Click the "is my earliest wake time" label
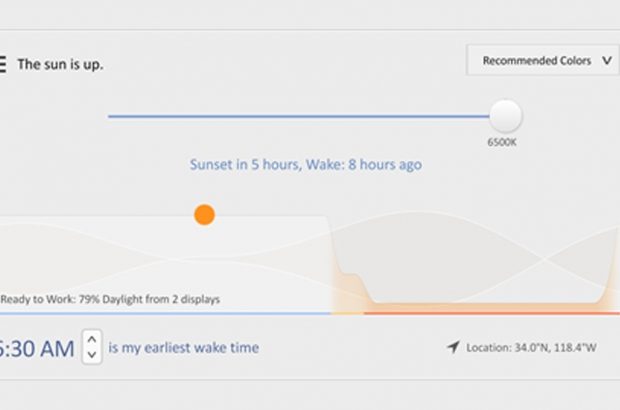Image resolution: width=620 pixels, height=410 pixels. pos(183,348)
